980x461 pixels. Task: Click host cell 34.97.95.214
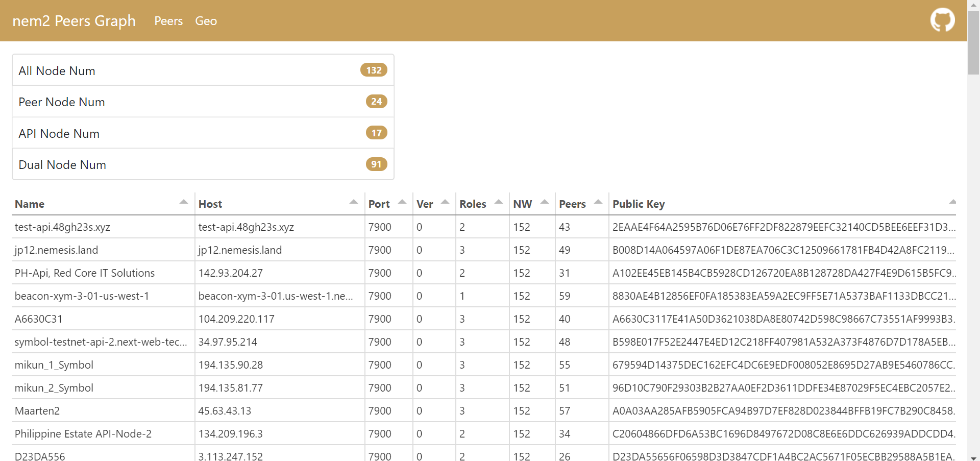(280, 342)
